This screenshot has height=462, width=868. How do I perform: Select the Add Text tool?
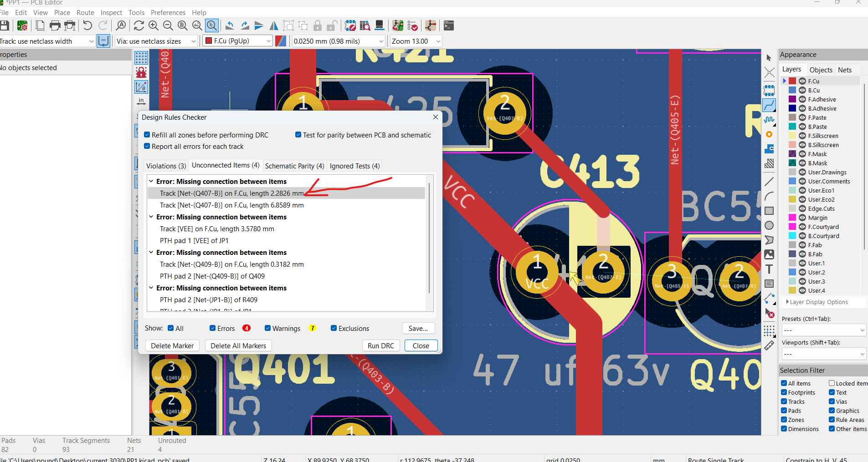pos(769,269)
